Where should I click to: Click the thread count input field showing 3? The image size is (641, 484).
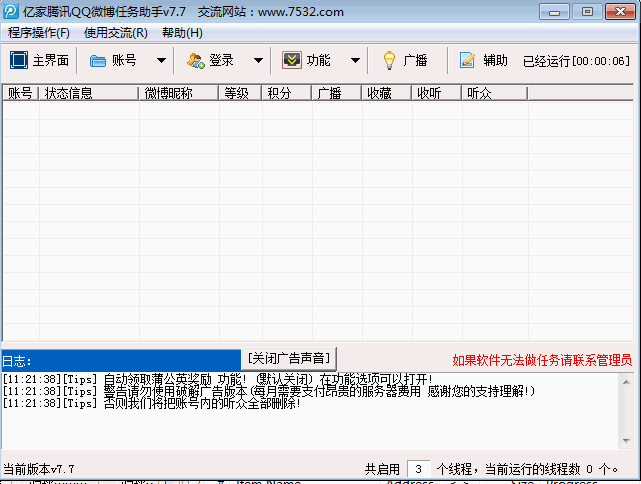419,469
